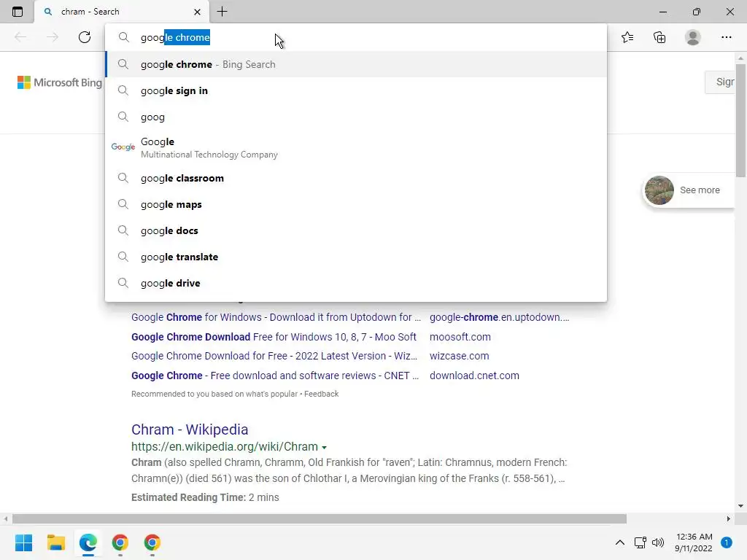The width and height of the screenshot is (747, 560).
Task: Click the Feedback link
Action: click(x=321, y=394)
